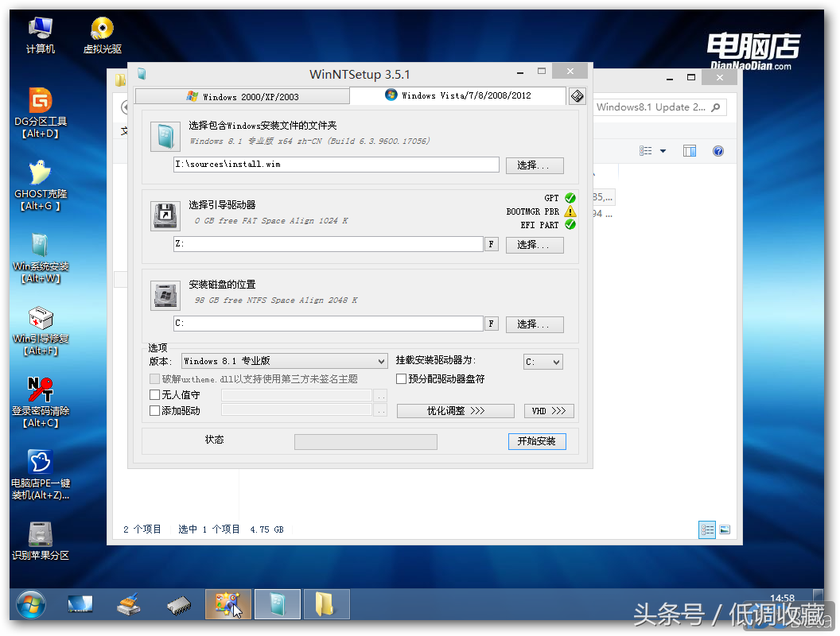Click the WinNTSetup diamond settings icon
The width and height of the screenshot is (840, 636).
pyautogui.click(x=577, y=96)
